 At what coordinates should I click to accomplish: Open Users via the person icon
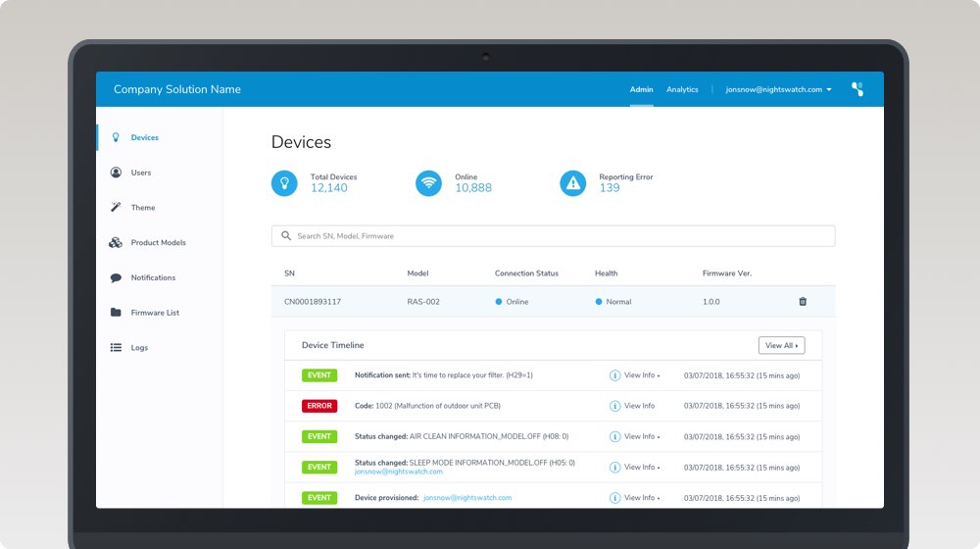116,173
